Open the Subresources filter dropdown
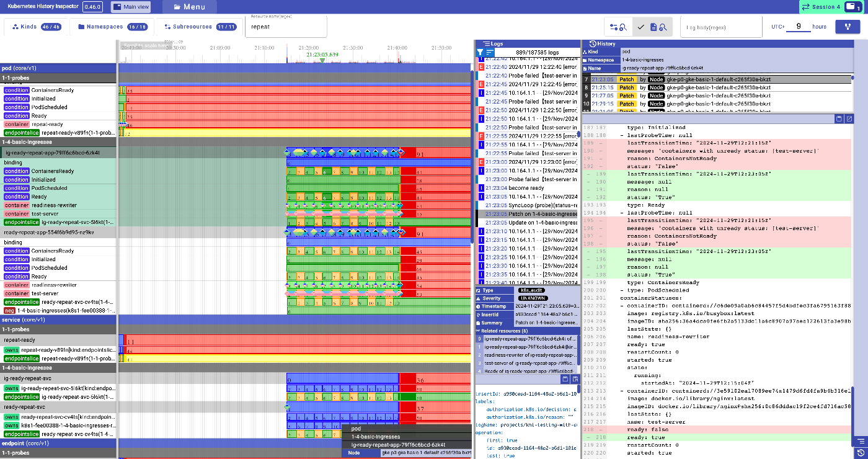Screen dimensions: 868x459 200,27
